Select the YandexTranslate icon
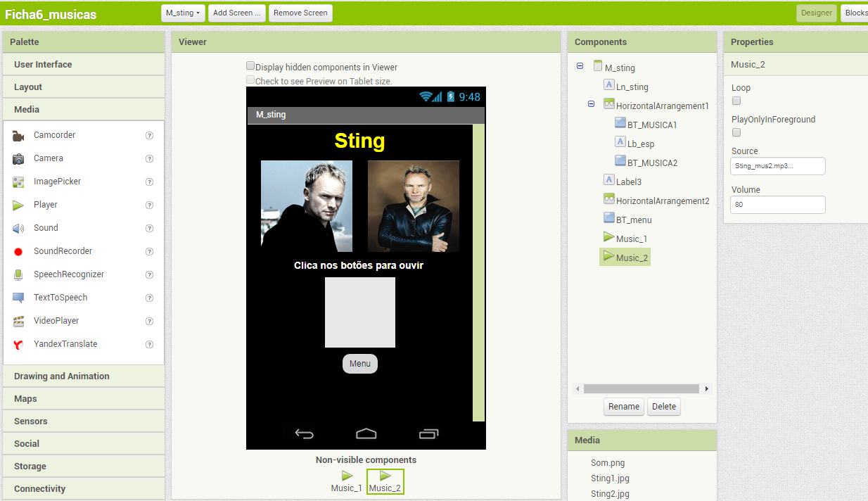Viewport: 868px width, 501px height. coord(19,344)
